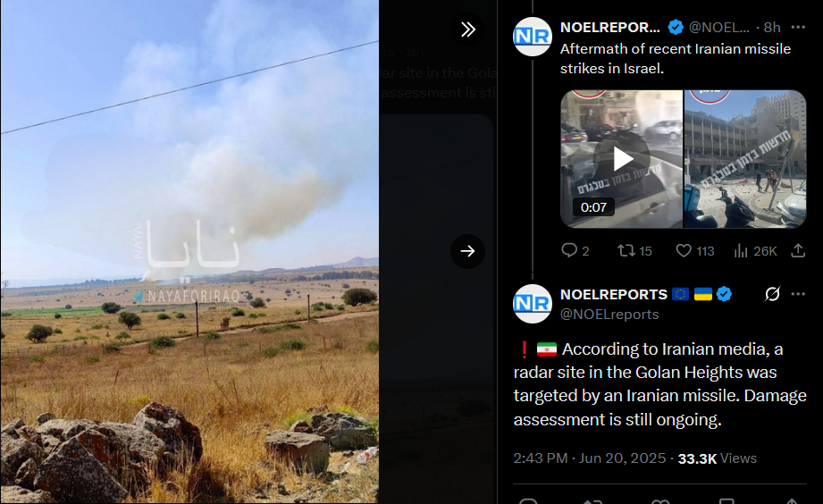This screenshot has height=504, width=823.
Task: Click the Grok explain icon on main tweet
Action: point(772,294)
